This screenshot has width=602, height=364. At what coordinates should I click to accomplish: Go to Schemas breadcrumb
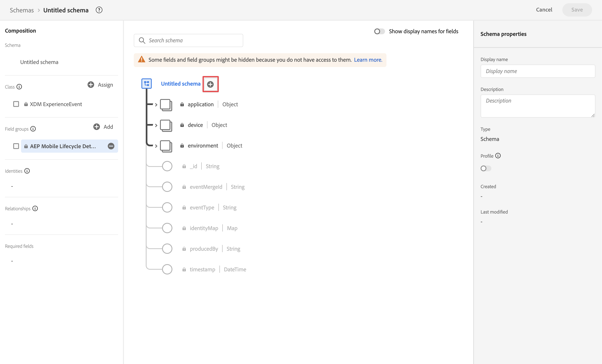(22, 10)
